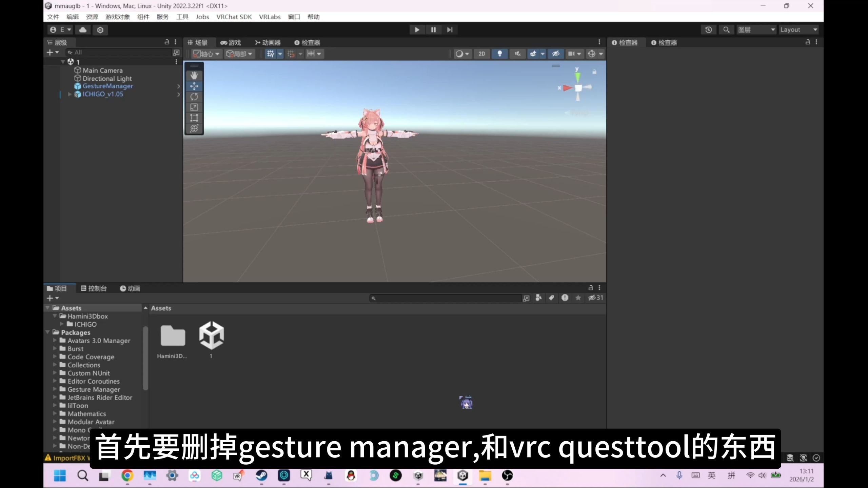Open Steam from the taskbar
This screenshot has width=868, height=488.
click(x=261, y=476)
